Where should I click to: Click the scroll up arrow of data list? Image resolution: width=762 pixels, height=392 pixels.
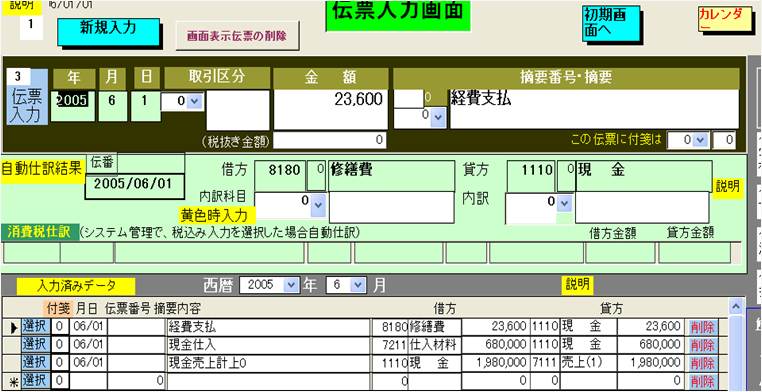pos(736,307)
